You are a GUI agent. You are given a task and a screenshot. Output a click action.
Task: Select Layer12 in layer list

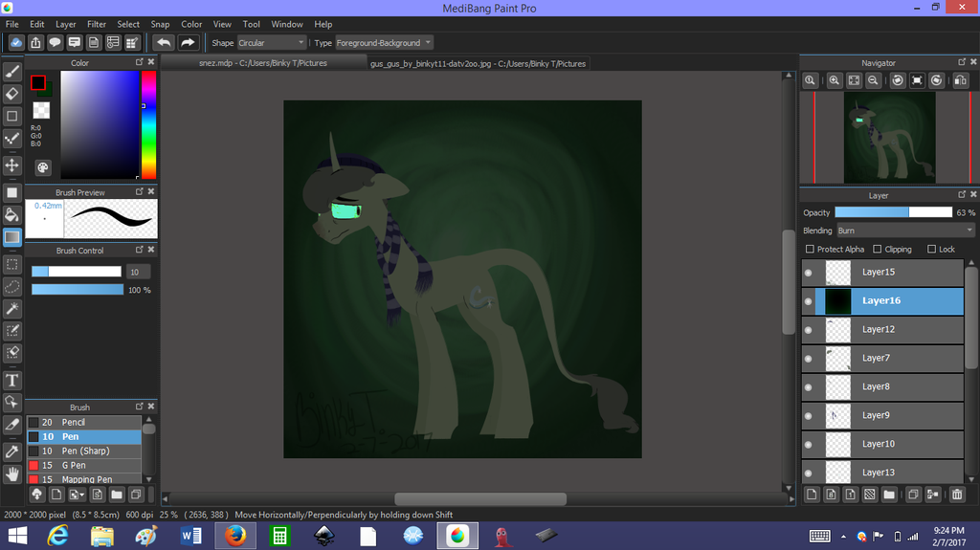point(882,330)
